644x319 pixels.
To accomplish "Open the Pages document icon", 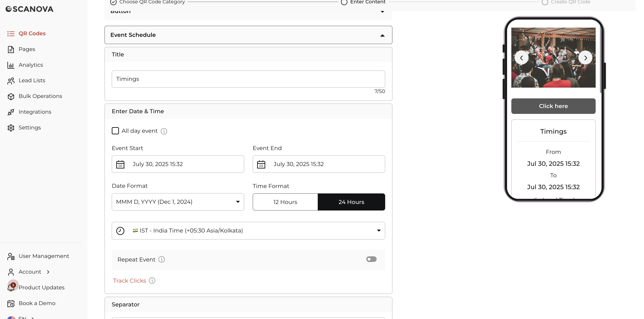I will click(11, 49).
